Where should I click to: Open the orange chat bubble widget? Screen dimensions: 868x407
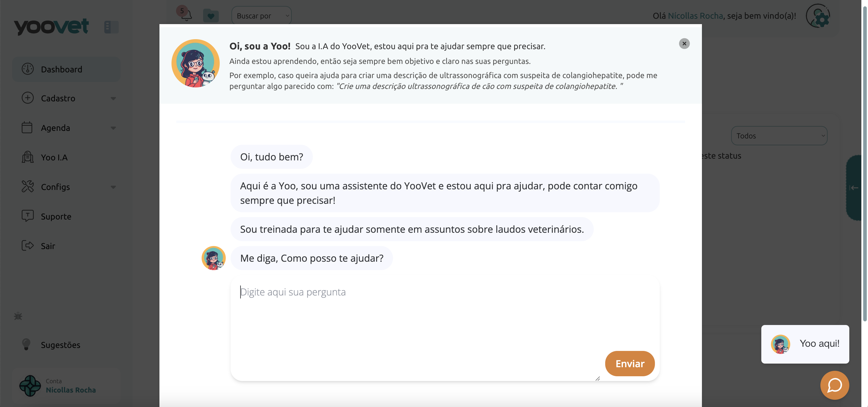[834, 385]
